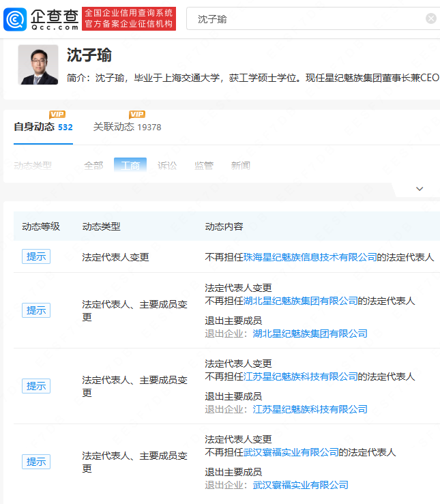Select the 诉讼 filter tab

tap(167, 166)
